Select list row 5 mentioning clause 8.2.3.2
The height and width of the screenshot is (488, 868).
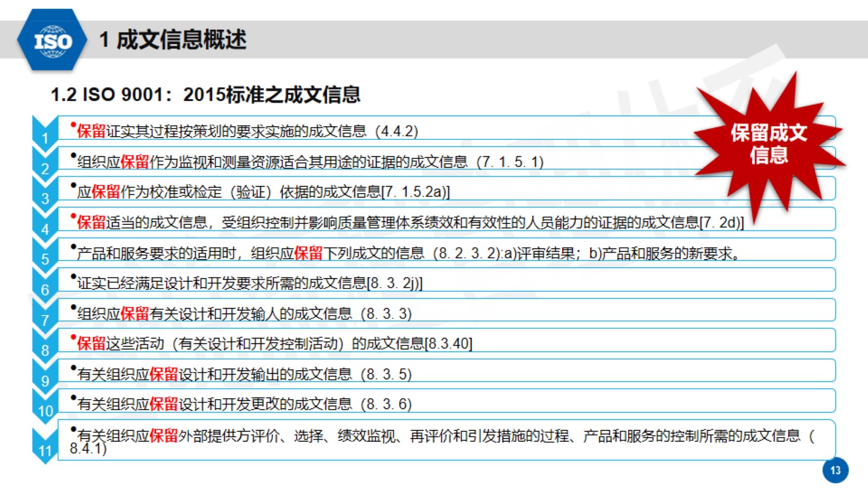coord(446,249)
